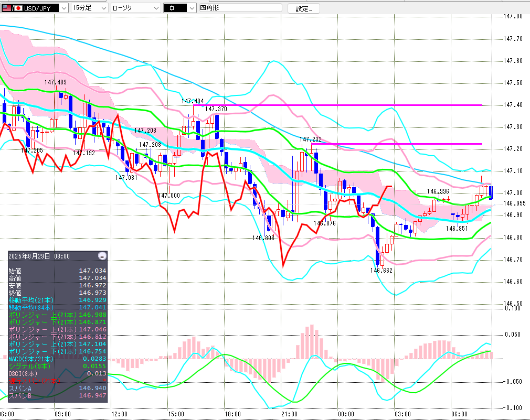Screen dimensions: 530x420
Task: Open chart settings with 設定... button
Action: click(x=303, y=8)
